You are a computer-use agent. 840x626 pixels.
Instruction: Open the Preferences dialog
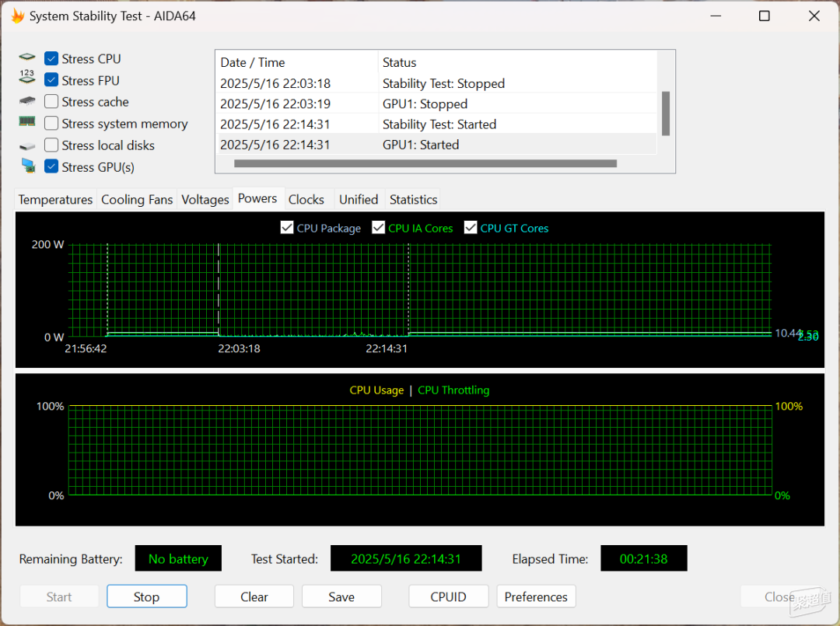click(x=536, y=596)
